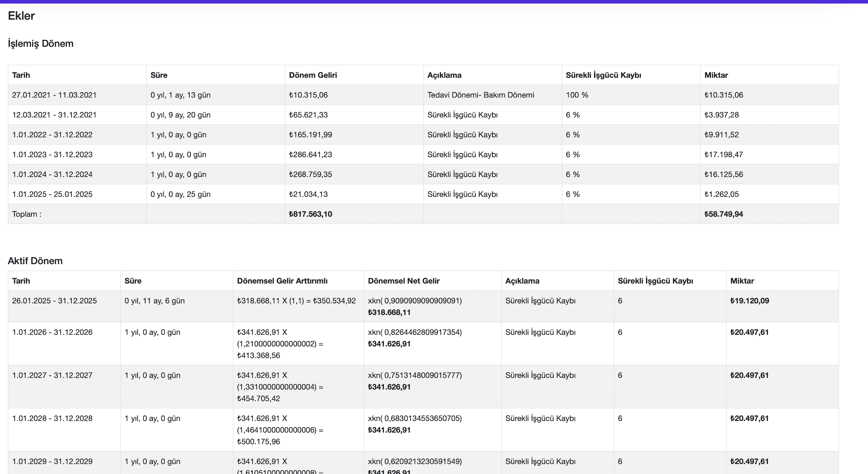This screenshot has height=474, width=868.
Task: Click the 0 yıl, 11 ay, 6 gün cell
Action: 154,300
